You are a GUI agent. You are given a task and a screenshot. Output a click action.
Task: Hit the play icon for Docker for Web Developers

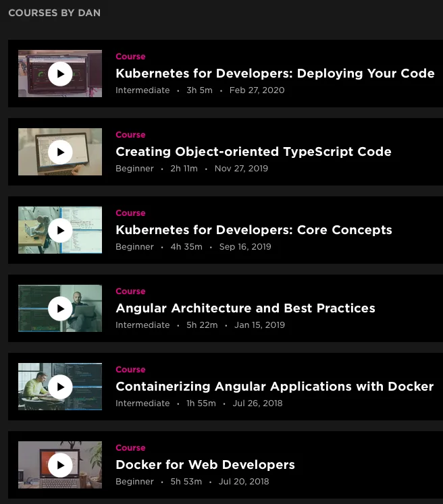click(x=60, y=465)
